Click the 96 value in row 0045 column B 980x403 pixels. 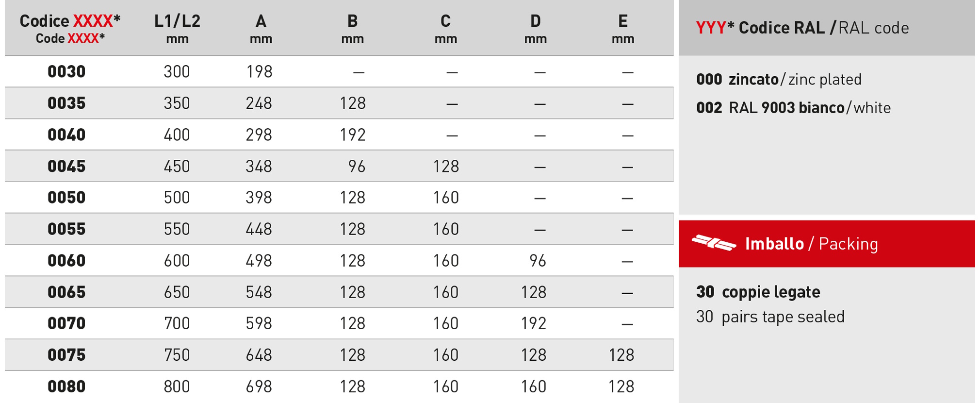pos(357,167)
